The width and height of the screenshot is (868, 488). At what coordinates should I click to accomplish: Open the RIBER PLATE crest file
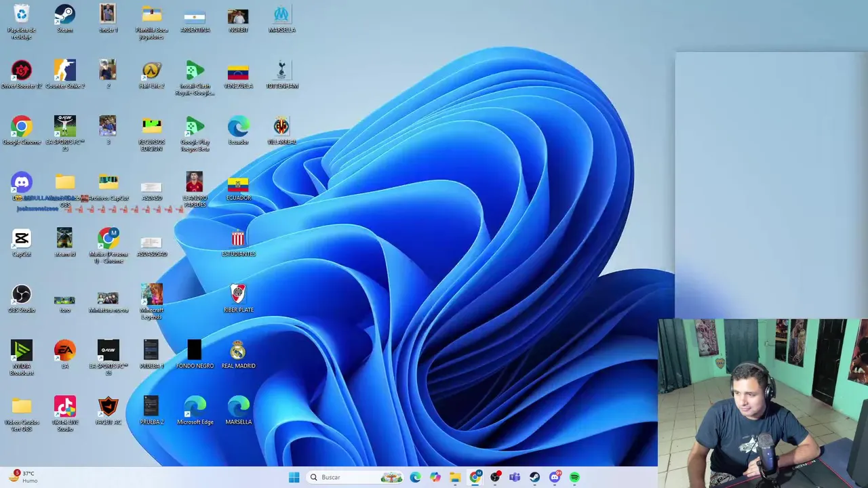pyautogui.click(x=238, y=299)
